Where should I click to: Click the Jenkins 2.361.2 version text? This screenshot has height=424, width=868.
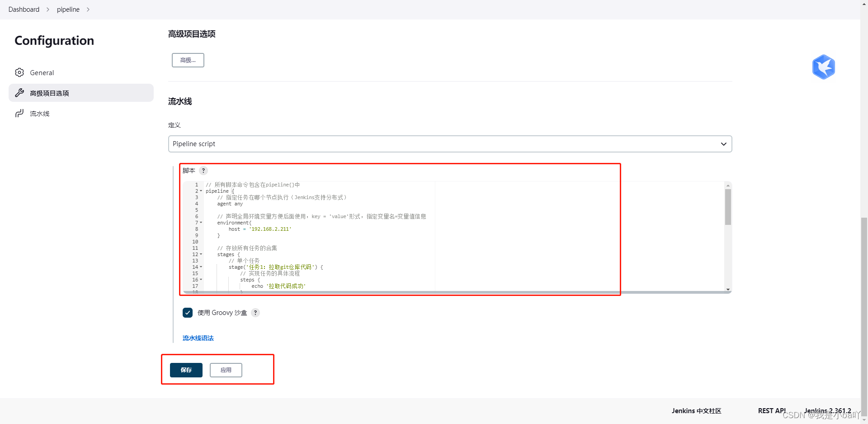coord(827,411)
